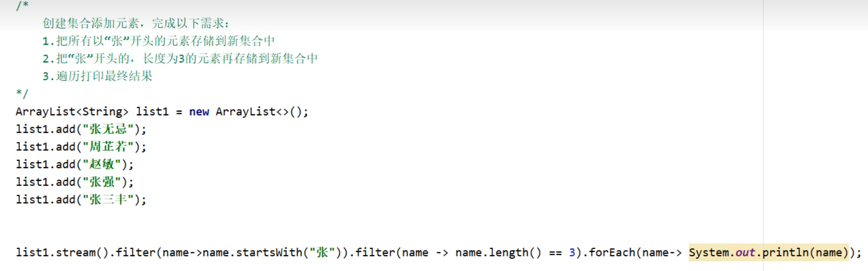This screenshot has width=868, height=271.
Task: Click the "张三丰" string literal
Action: [108, 199]
